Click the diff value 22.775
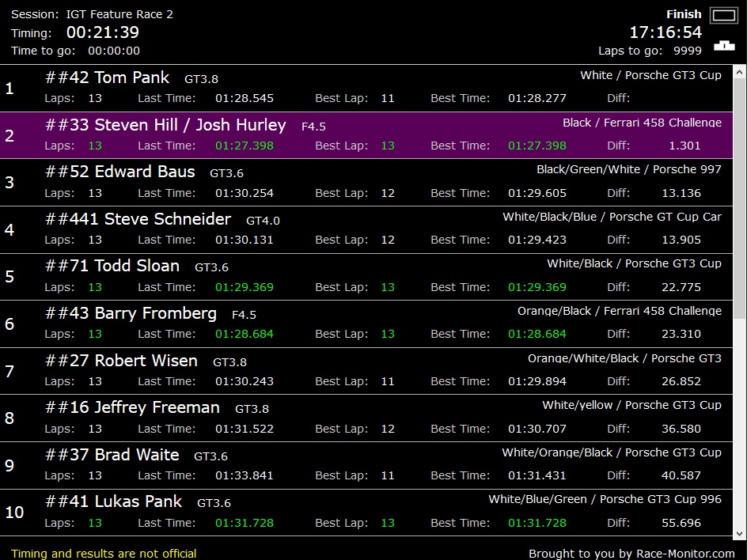 681,287
